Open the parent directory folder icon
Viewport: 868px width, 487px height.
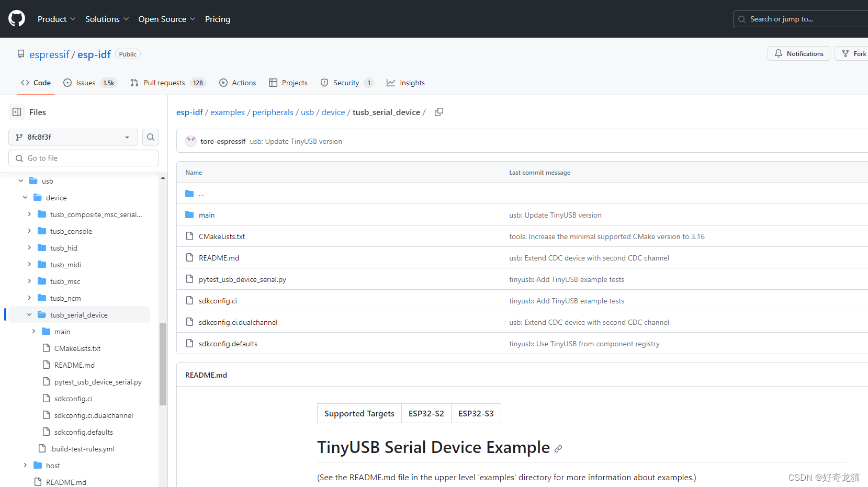[x=189, y=194]
